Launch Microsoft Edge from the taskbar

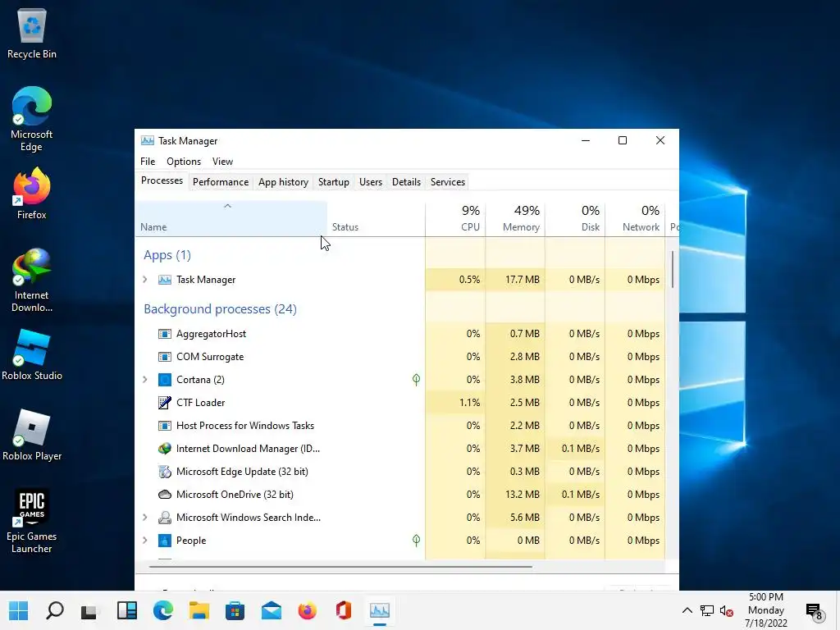(163, 610)
